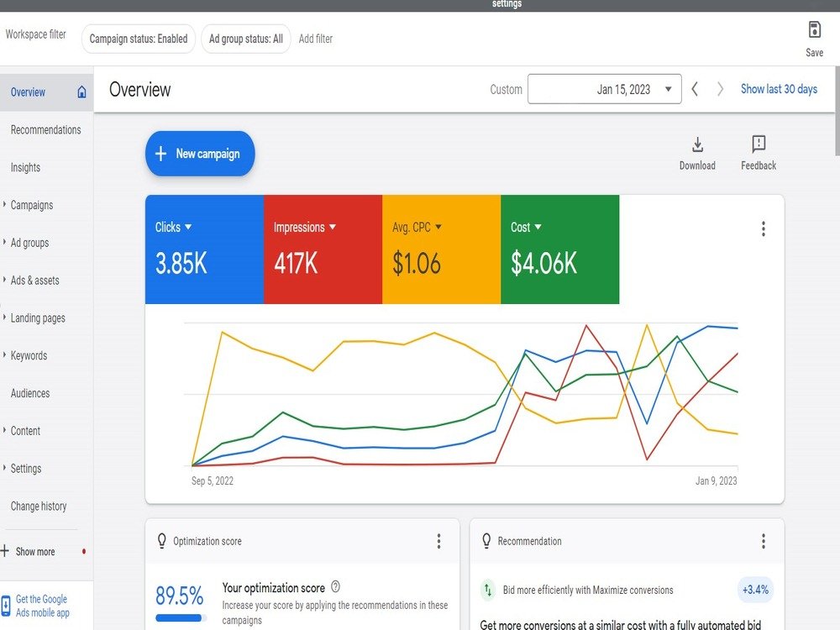The image size is (840, 630).
Task: Click the mobile phone icon for Ads app
Action: (6, 606)
